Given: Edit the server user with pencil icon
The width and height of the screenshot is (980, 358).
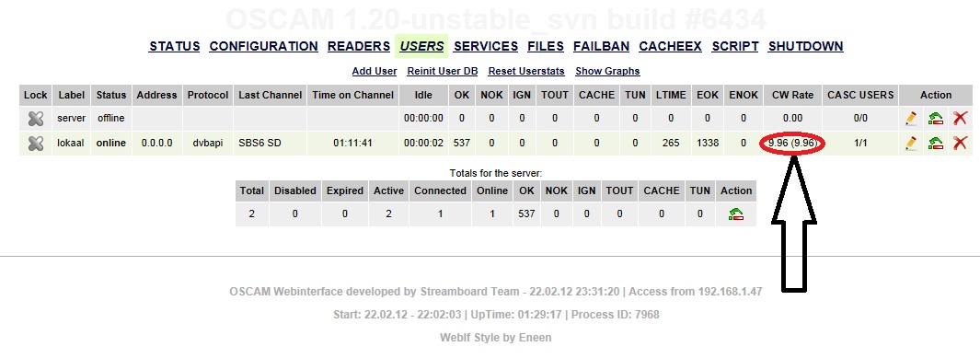Looking at the screenshot, I should click(x=911, y=118).
